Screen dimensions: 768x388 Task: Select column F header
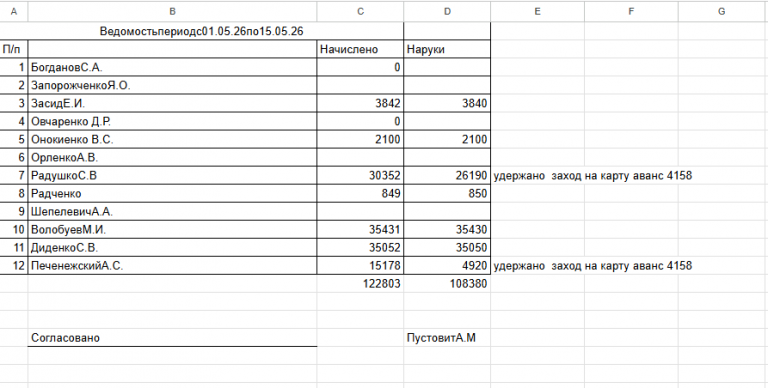tap(631, 11)
